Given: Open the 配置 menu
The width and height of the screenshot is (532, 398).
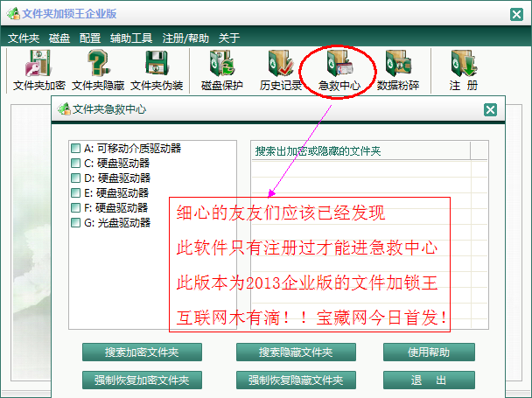Looking at the screenshot, I should point(90,38).
